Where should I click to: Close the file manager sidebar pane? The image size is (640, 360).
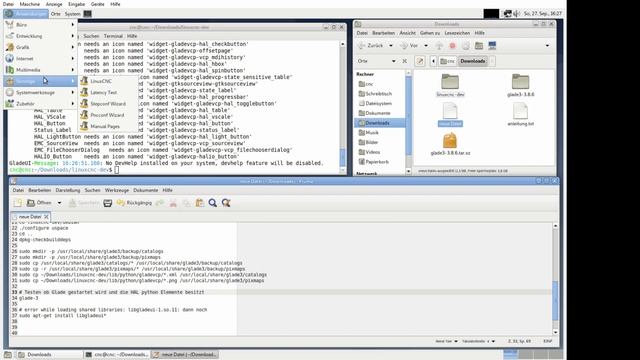point(404,61)
